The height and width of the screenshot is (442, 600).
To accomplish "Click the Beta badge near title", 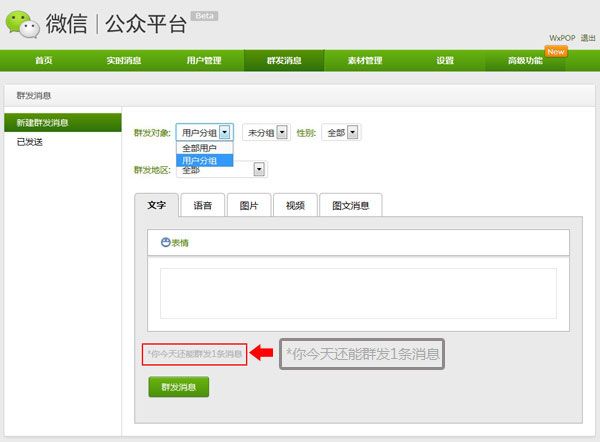I will (x=205, y=16).
